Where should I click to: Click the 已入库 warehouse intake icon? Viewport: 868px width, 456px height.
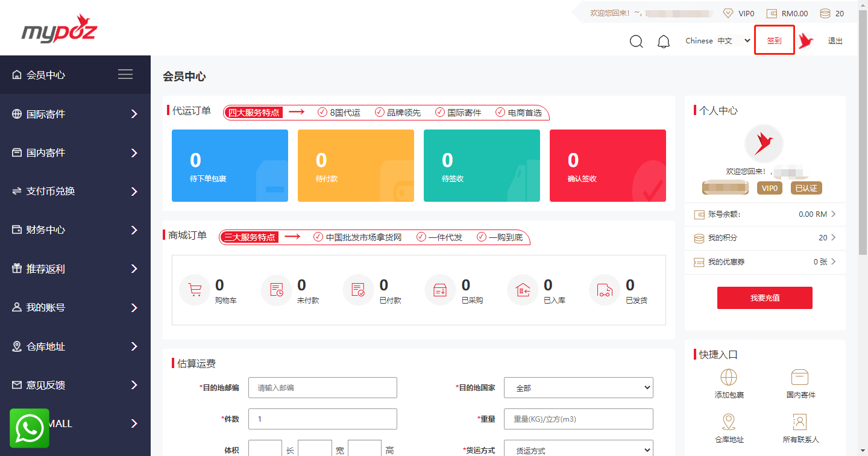pyautogui.click(x=522, y=290)
